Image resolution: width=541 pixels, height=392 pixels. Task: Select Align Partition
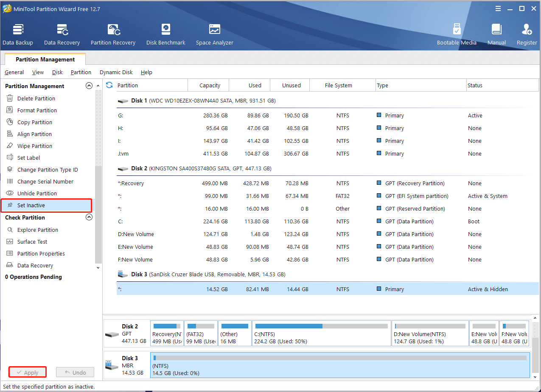[x=34, y=134]
